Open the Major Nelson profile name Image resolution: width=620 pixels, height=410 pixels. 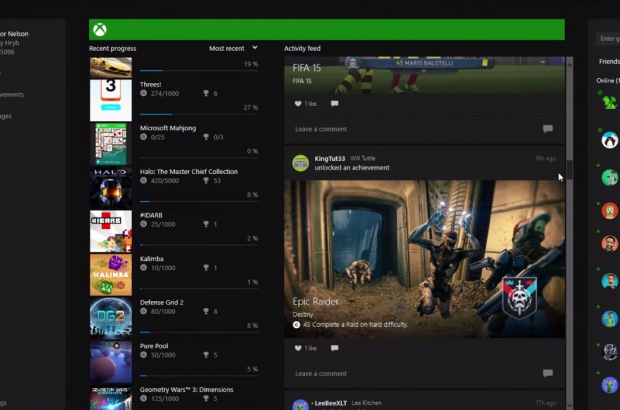14,34
